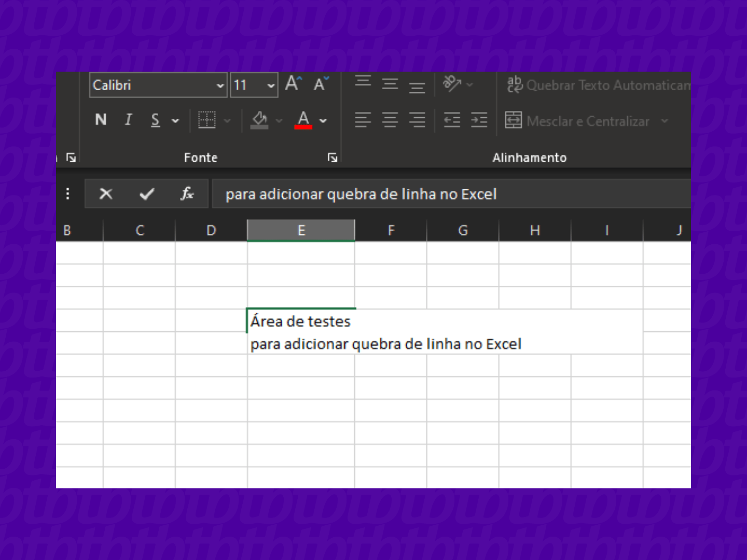Viewport: 747px width, 560px height.
Task: Select the Insert Function fx icon
Action: (187, 194)
